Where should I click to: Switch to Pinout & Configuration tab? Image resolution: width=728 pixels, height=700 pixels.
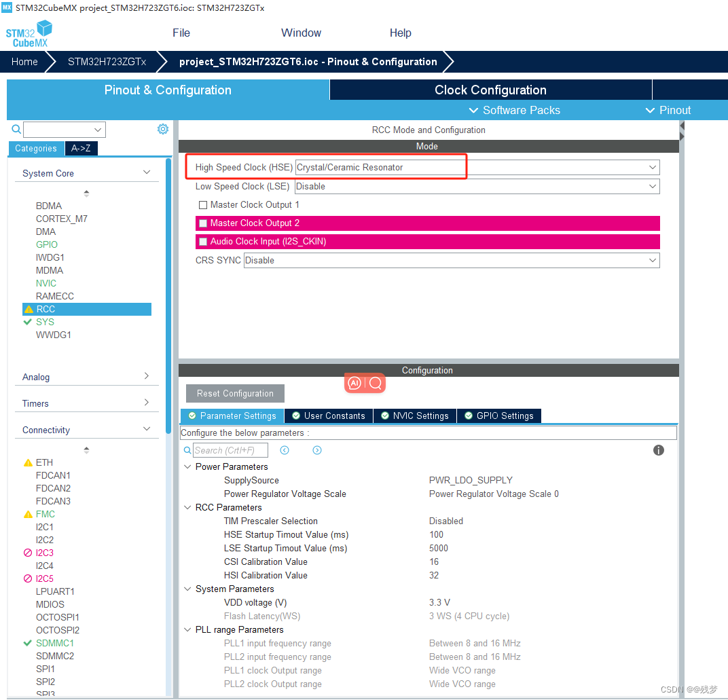pyautogui.click(x=168, y=90)
